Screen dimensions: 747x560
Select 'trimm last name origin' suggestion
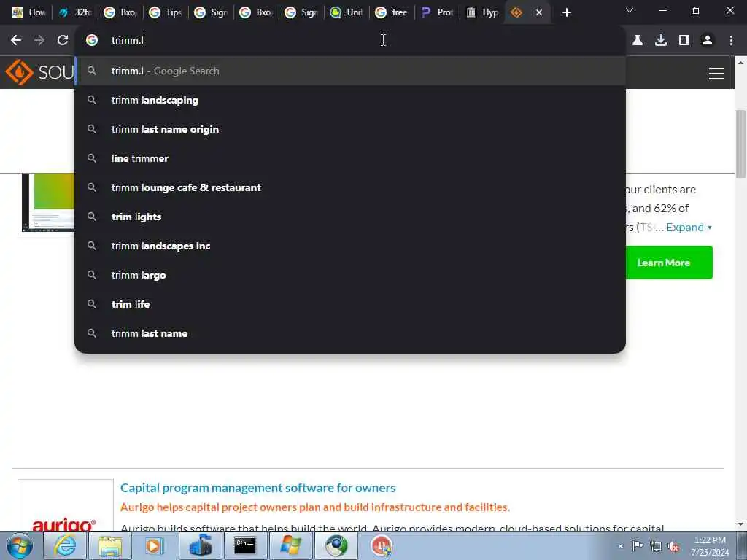click(x=350, y=129)
